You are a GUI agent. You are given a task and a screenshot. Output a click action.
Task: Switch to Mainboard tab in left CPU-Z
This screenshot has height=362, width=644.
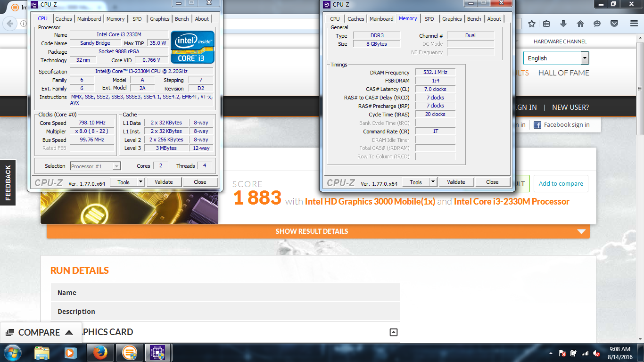coord(89,19)
